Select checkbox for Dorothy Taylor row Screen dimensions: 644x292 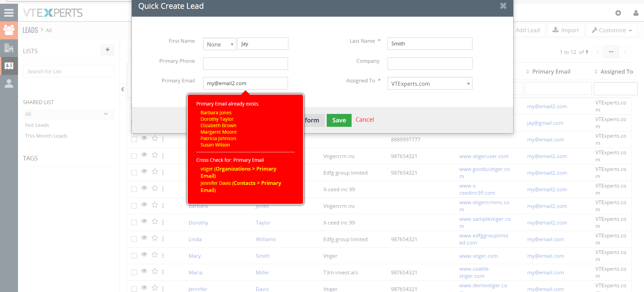(134, 222)
